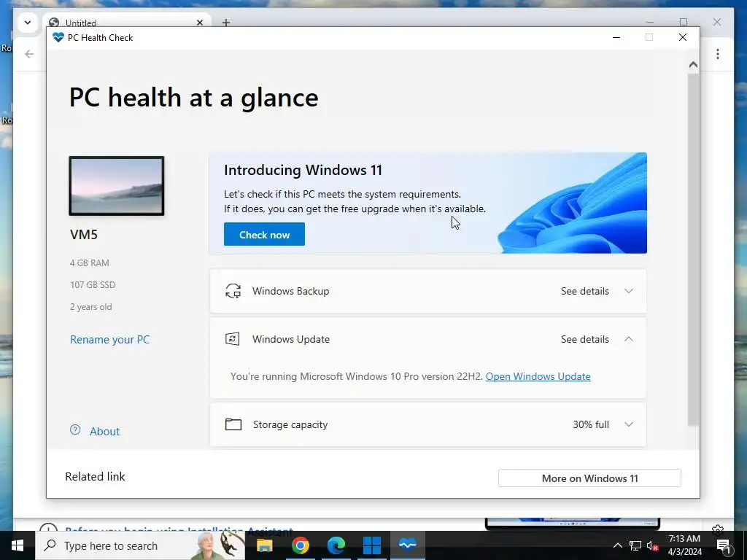Open Microsoft Edge from the taskbar
Viewport: 747px width, 560px height.
coord(336,545)
